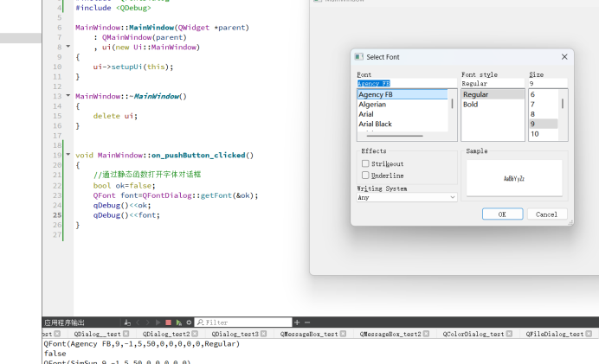Go to next item arrow in output toolbar
This screenshot has height=364, width=599.
click(147, 322)
